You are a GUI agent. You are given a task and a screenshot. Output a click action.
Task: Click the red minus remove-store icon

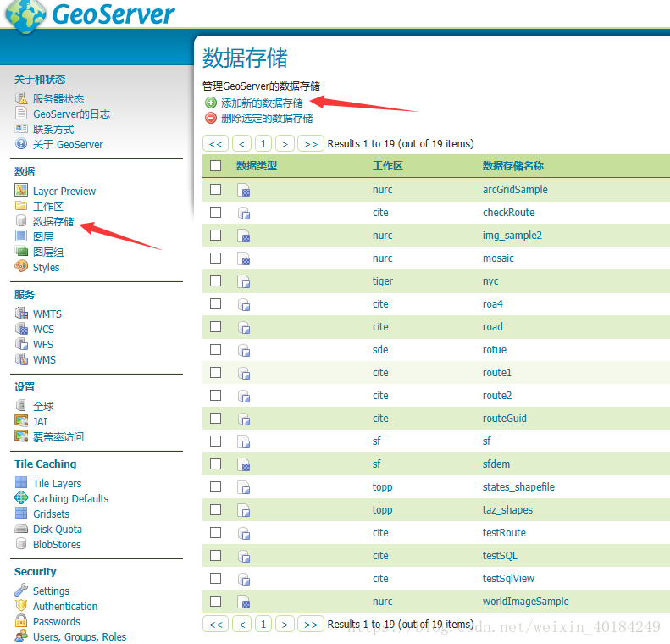(x=211, y=118)
